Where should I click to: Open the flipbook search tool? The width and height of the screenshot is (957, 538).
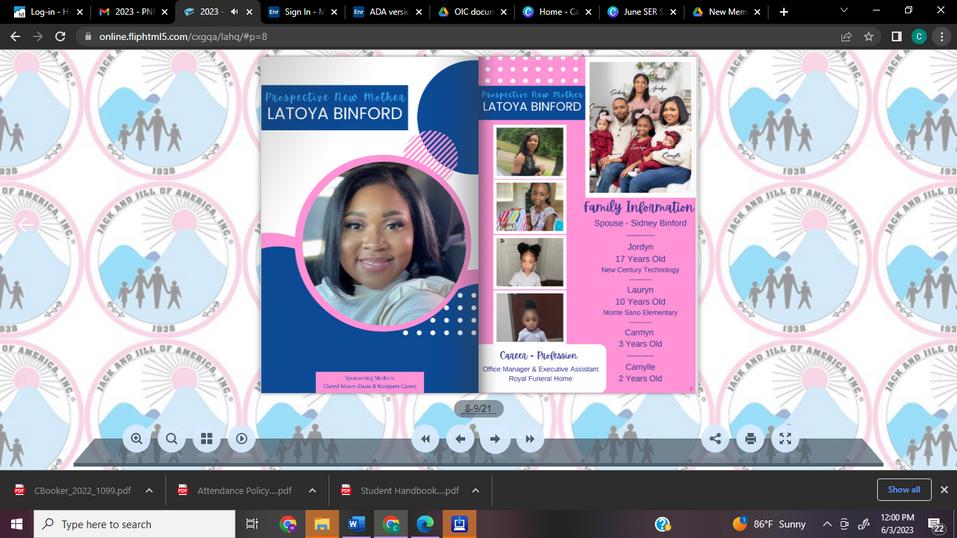pos(172,438)
